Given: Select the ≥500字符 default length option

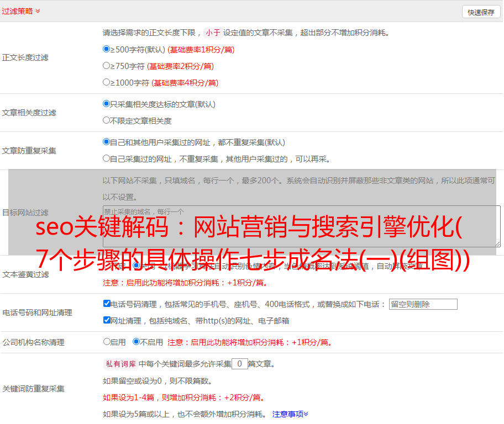Looking at the screenshot, I should coord(106,49).
